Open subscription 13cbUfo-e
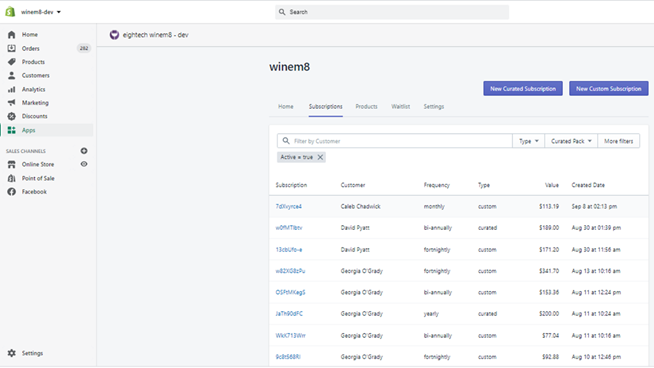 click(289, 250)
